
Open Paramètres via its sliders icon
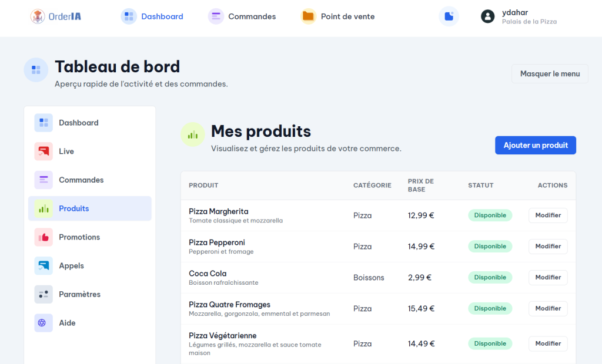click(x=44, y=294)
